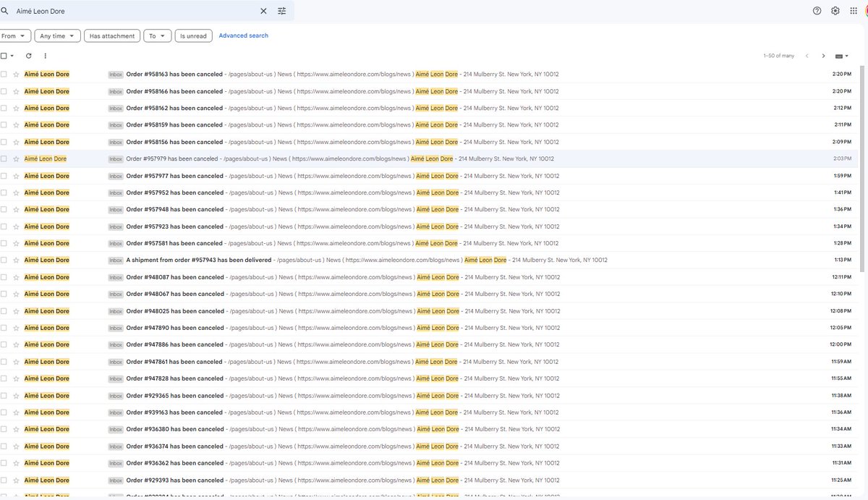This screenshot has width=868, height=500.
Task: Star the Order #957979 email
Action: point(16,158)
